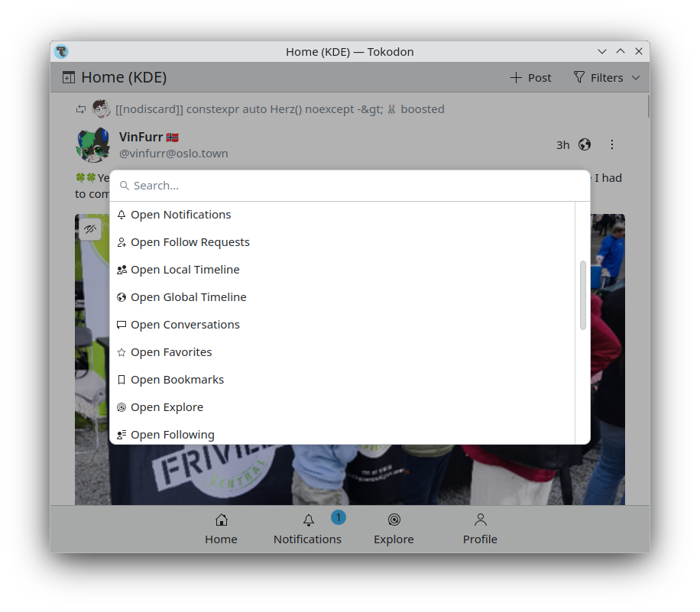Click the globe visibility icon next to 3h

pyautogui.click(x=585, y=144)
